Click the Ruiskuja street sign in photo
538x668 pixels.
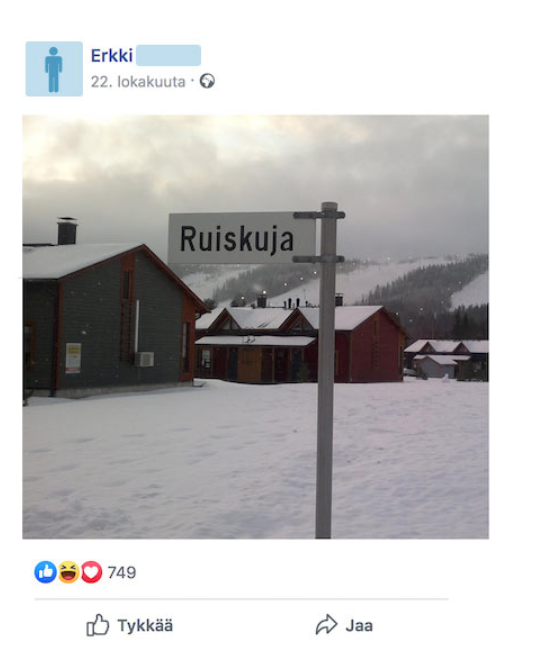pyautogui.click(x=242, y=238)
